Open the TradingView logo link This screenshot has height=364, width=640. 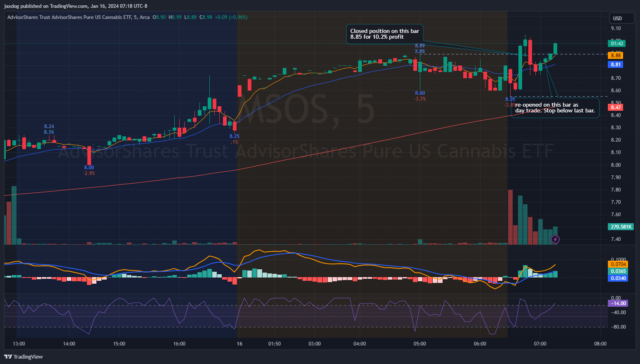pos(23,357)
